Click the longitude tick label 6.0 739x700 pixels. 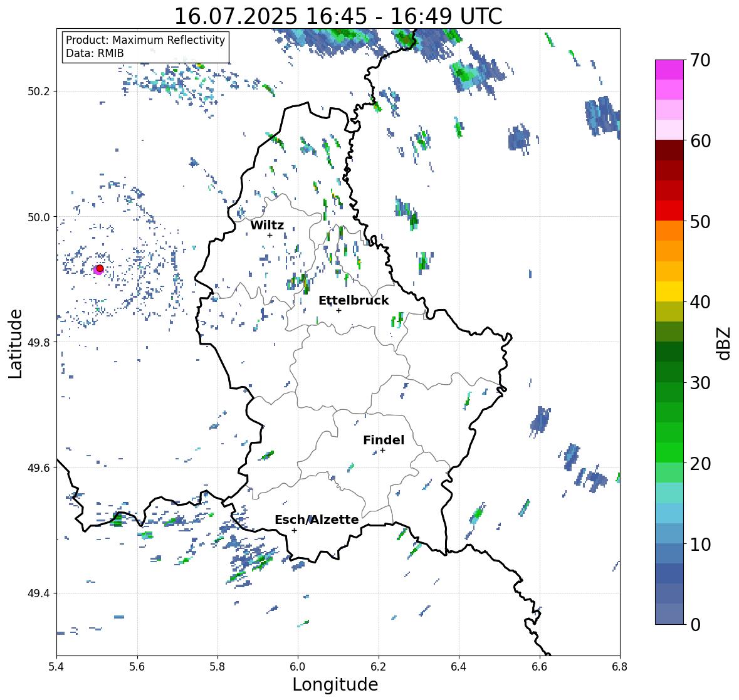click(298, 667)
